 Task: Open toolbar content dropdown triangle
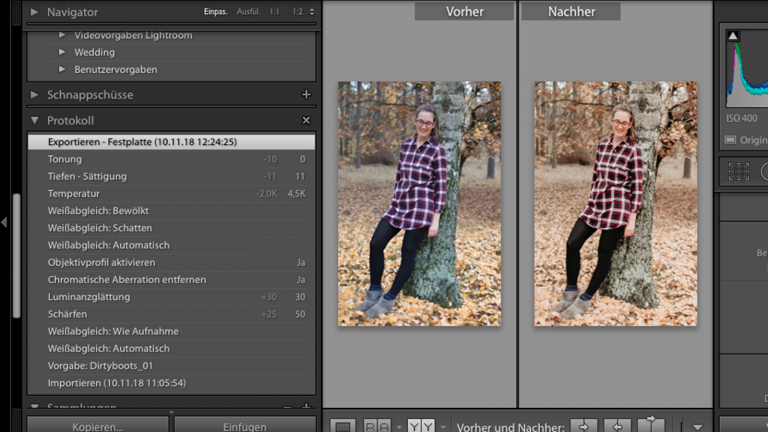coord(697,427)
